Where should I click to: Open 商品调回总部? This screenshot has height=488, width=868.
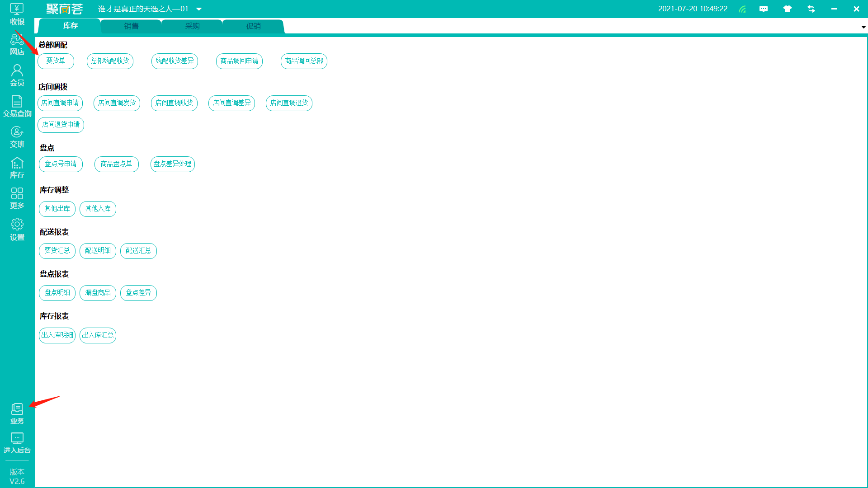[x=304, y=61]
